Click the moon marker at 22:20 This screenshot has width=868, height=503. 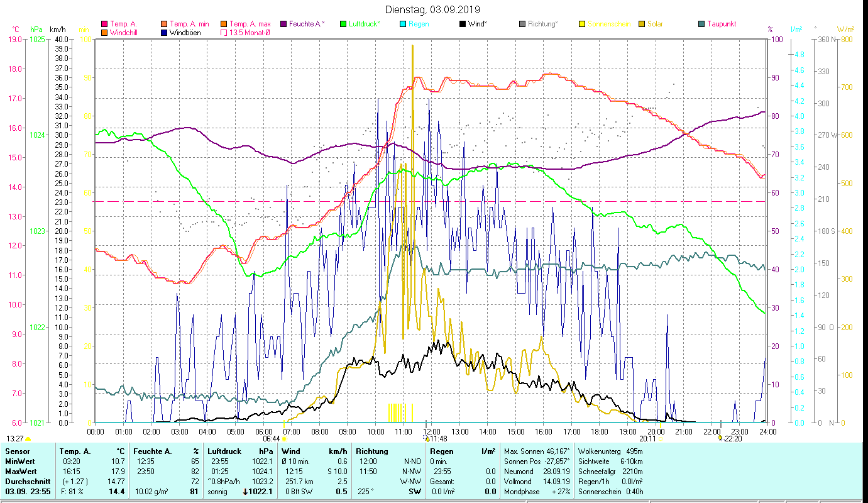pyautogui.click(x=720, y=438)
